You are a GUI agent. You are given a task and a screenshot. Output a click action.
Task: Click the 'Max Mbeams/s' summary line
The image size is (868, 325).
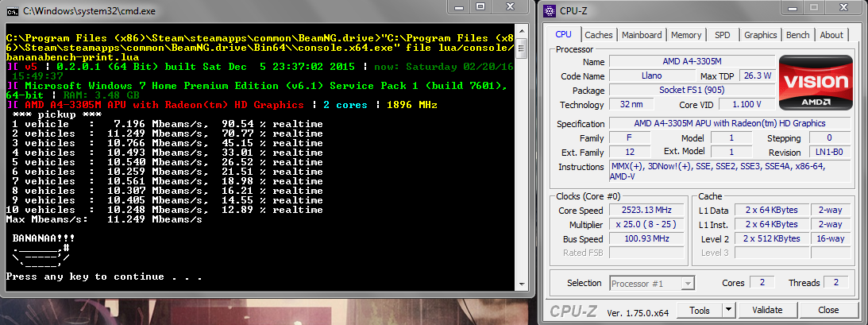pos(104,219)
